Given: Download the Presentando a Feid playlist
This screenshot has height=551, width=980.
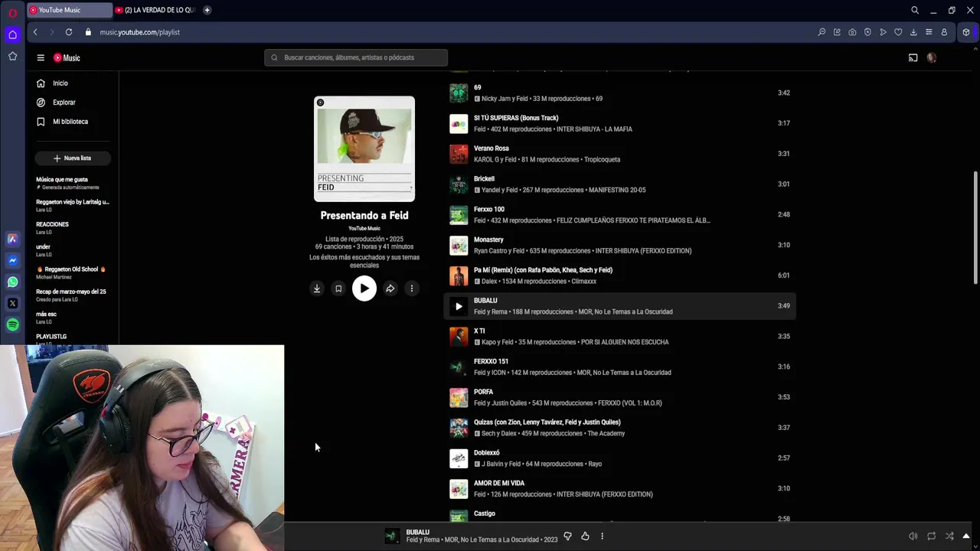Looking at the screenshot, I should coord(316,289).
